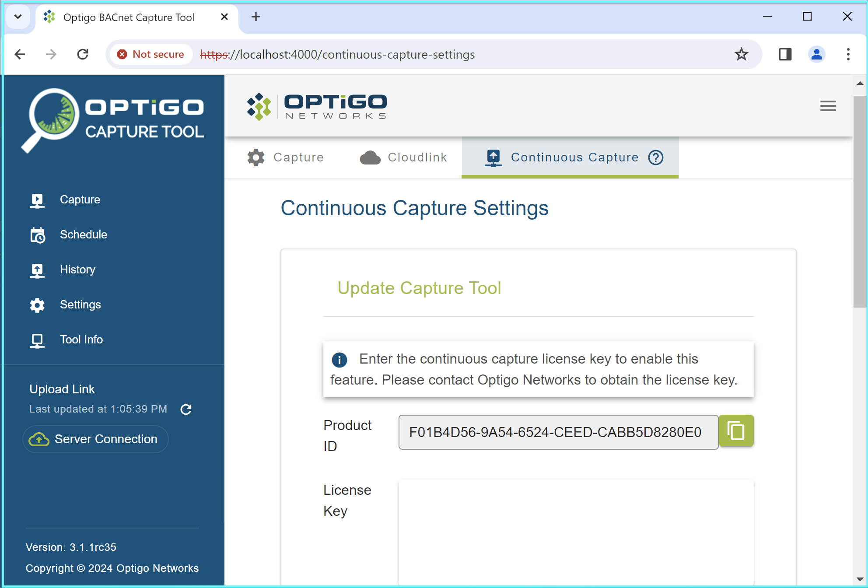This screenshot has height=588, width=868.
Task: Open a new browser tab
Action: (x=256, y=17)
